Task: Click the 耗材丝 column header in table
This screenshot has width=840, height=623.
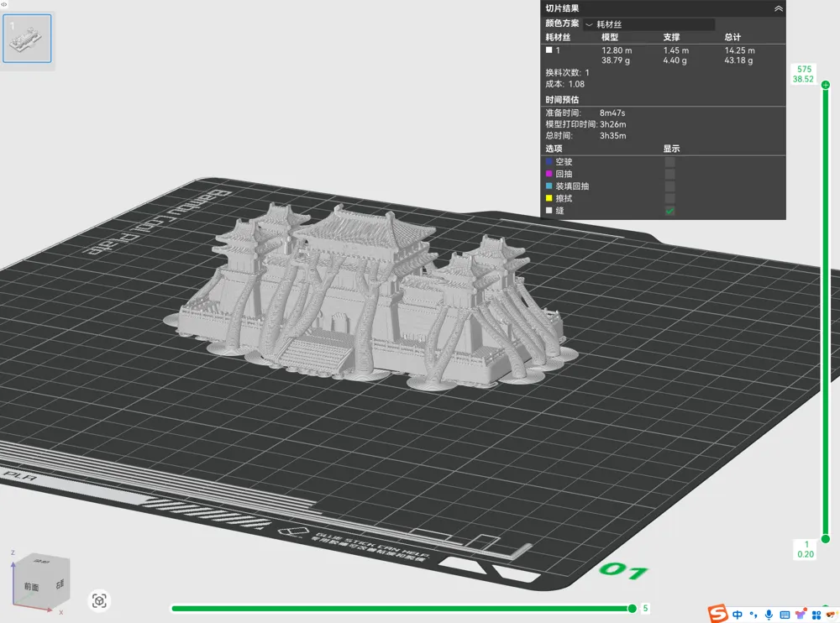Action: point(558,37)
